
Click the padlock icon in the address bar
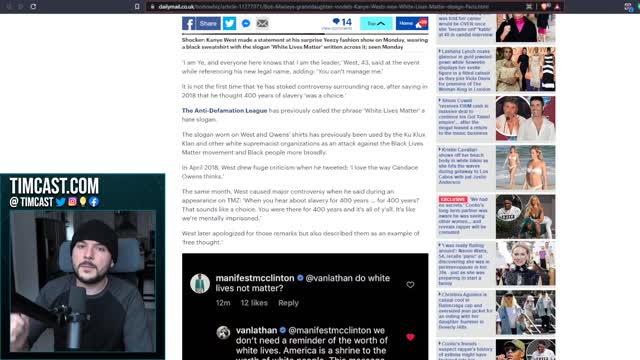coord(153,7)
